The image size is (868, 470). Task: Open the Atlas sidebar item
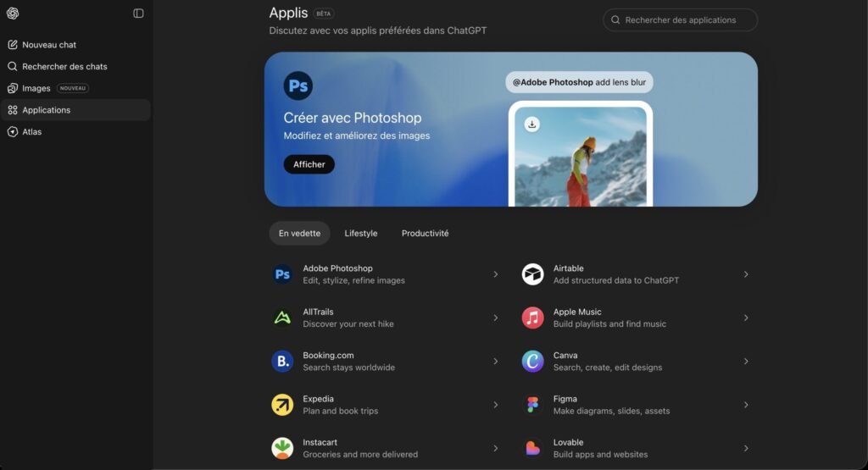coord(31,132)
